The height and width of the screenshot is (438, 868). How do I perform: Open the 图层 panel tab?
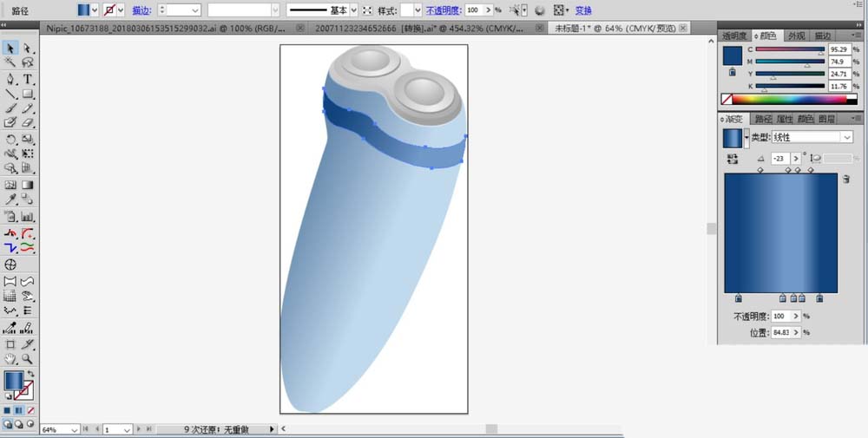(826, 119)
